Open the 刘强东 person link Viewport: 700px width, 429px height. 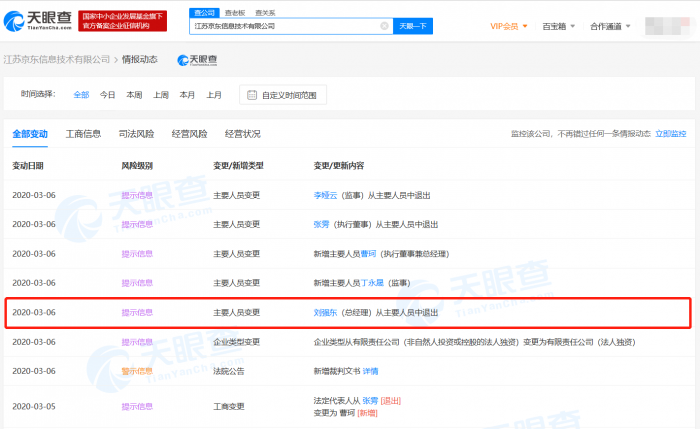point(326,312)
